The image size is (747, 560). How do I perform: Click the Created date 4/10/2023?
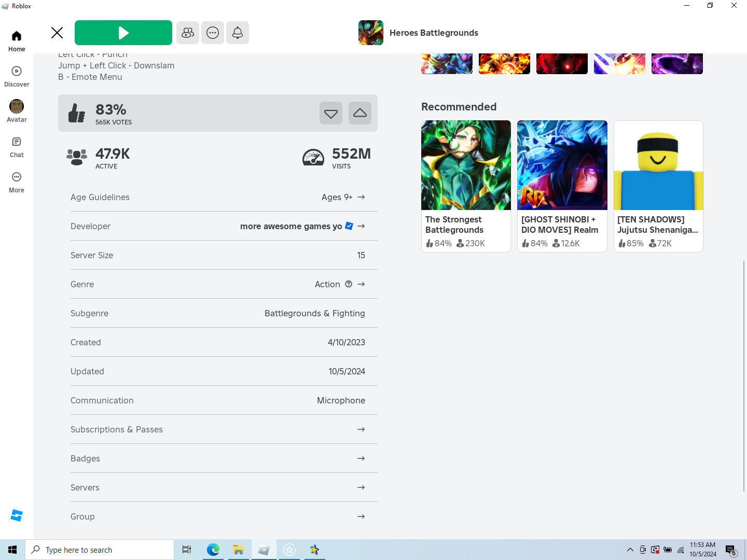346,342
